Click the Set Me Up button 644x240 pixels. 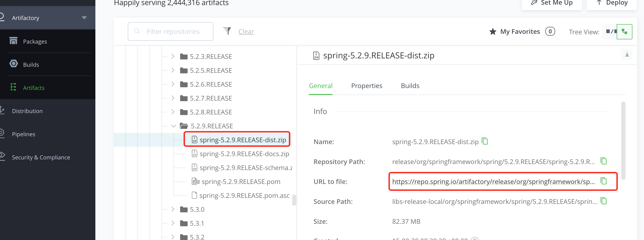point(551,3)
